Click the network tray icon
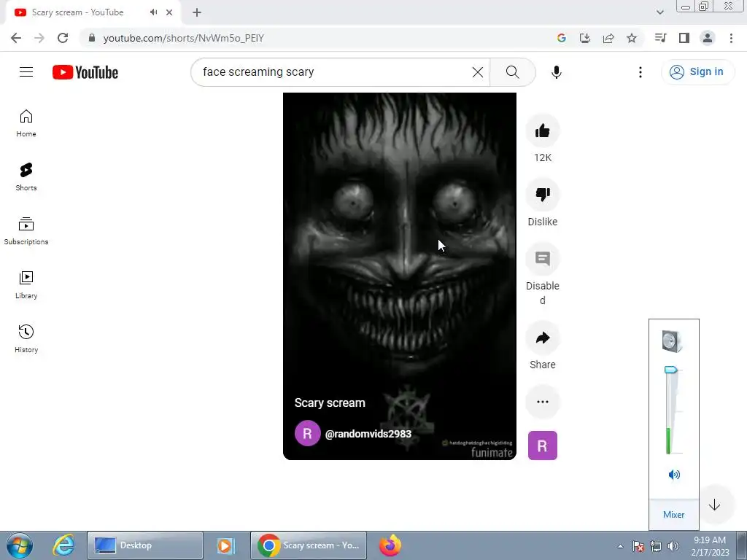Image resolution: width=747 pixels, height=560 pixels. [656, 547]
